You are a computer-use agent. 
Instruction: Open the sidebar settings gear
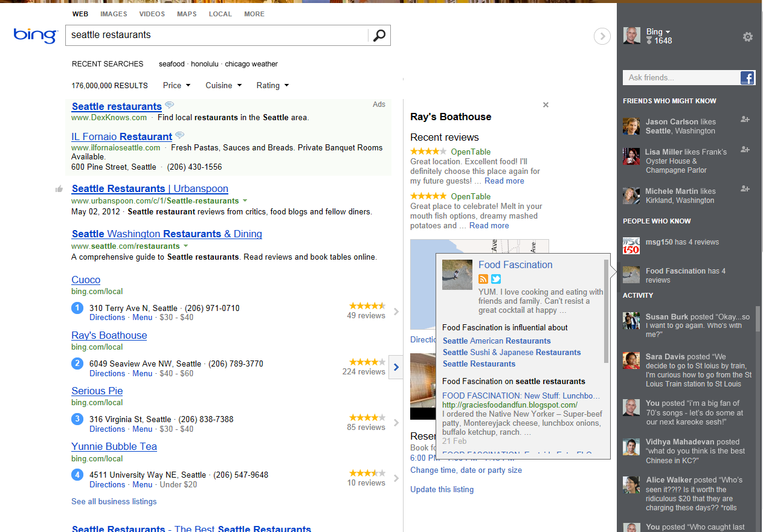coord(747,37)
